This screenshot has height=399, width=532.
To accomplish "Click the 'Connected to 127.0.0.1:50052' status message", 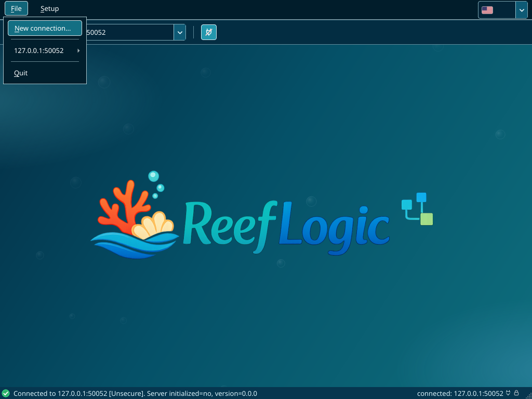I will point(135,394).
